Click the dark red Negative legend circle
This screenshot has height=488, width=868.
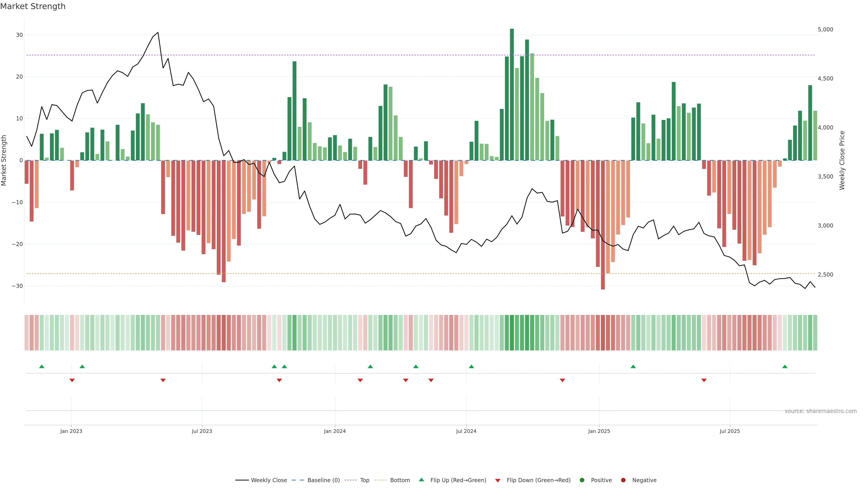pyautogui.click(x=623, y=480)
